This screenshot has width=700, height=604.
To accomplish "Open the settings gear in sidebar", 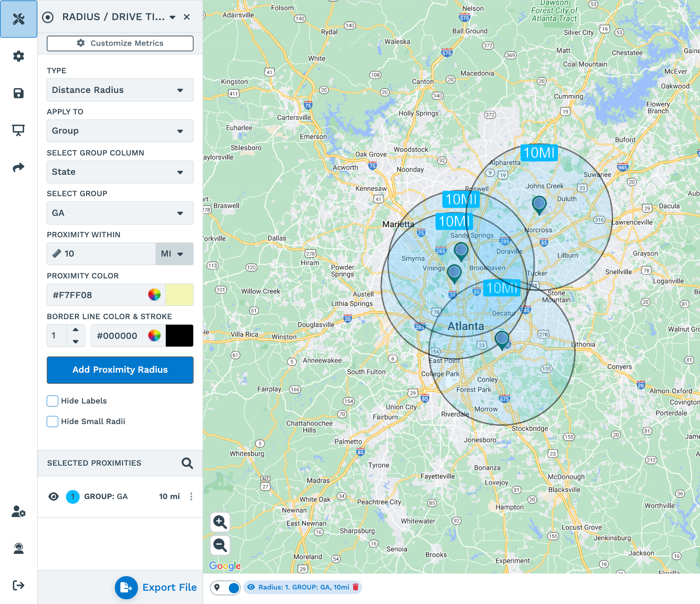I will tap(18, 56).
